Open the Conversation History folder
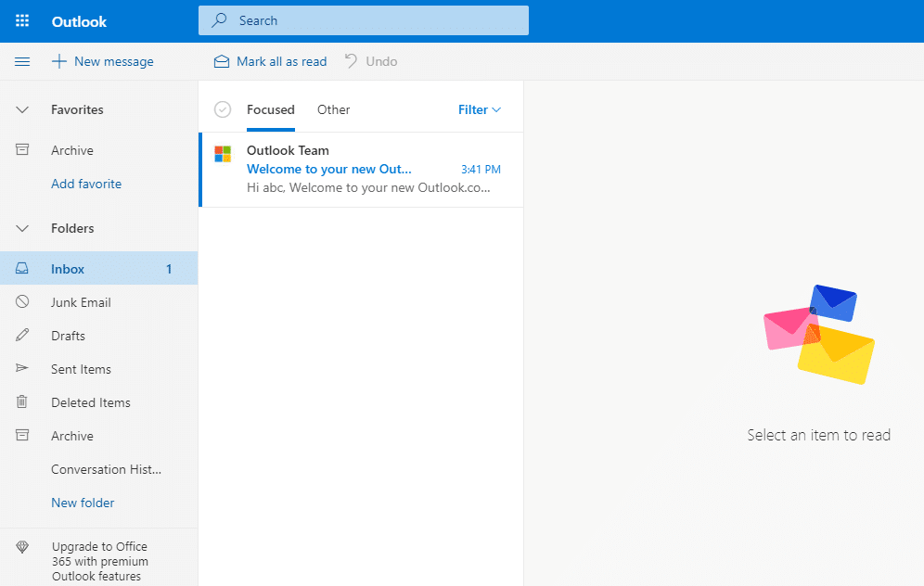 (x=106, y=469)
